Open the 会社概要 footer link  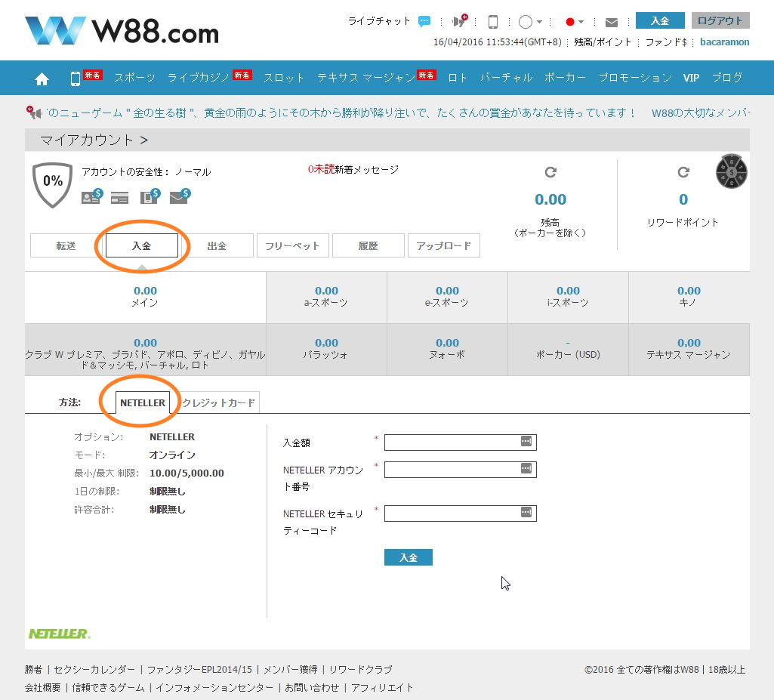click(43, 688)
